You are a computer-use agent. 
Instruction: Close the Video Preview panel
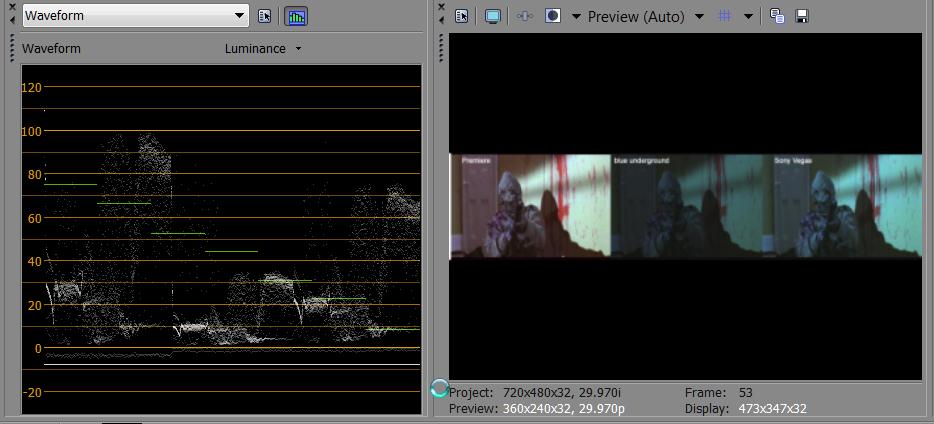click(441, 7)
